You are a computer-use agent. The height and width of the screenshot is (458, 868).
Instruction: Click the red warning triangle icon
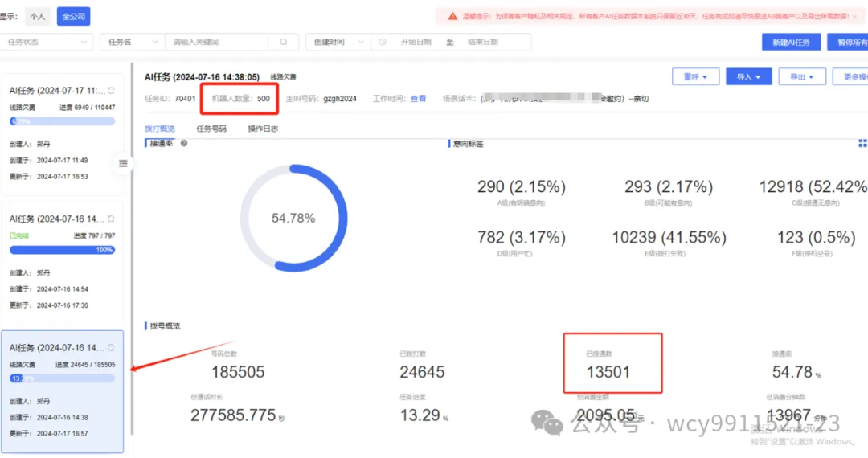point(452,17)
